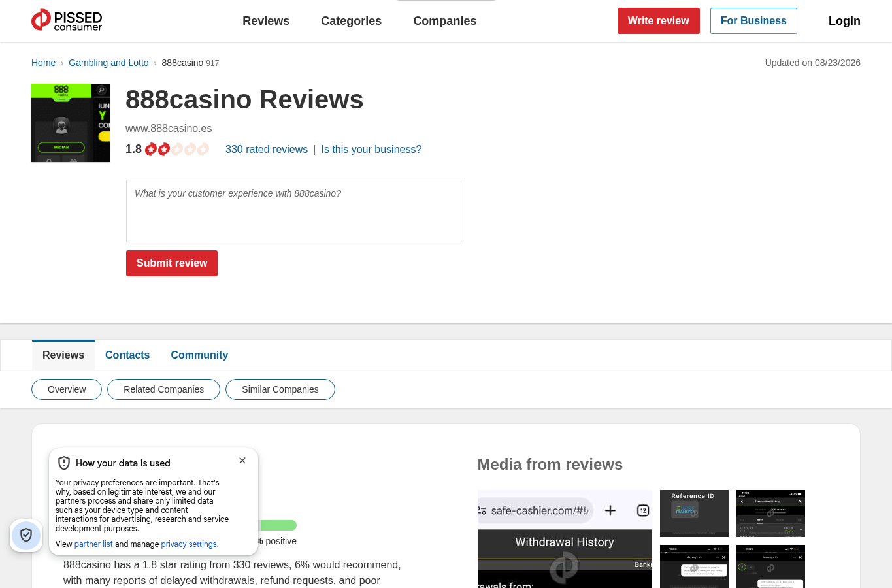Click the Write review button
892x588 pixels.
(659, 21)
